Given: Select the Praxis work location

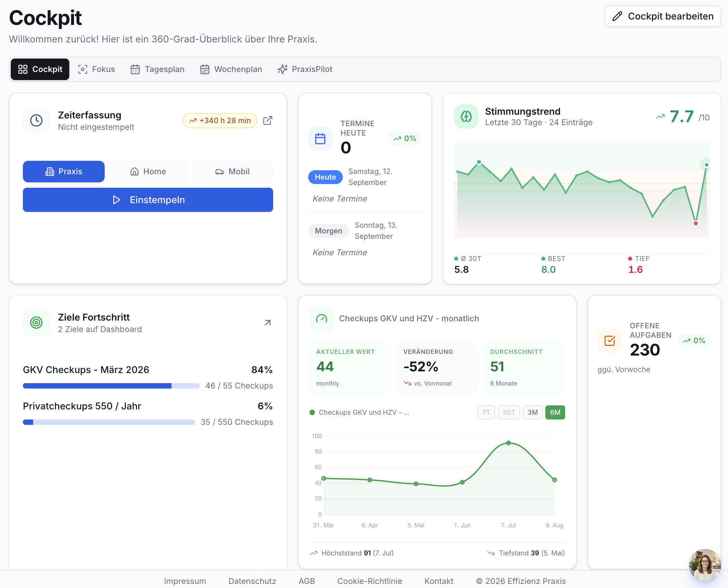Looking at the screenshot, I should point(64,171).
